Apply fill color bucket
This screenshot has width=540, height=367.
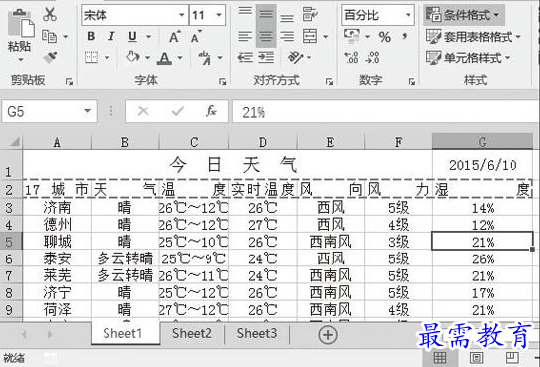(x=133, y=57)
